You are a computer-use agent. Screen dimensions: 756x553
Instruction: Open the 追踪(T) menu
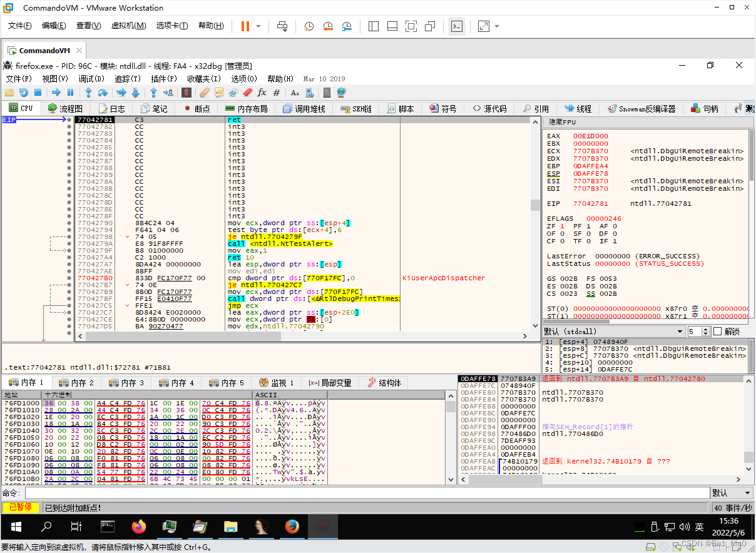(128, 79)
